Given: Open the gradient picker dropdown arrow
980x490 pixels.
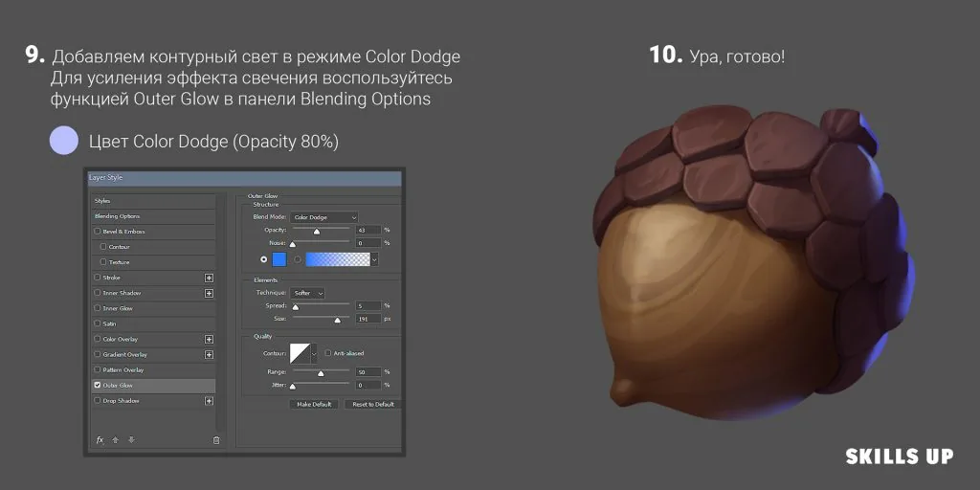Looking at the screenshot, I should tap(374, 259).
